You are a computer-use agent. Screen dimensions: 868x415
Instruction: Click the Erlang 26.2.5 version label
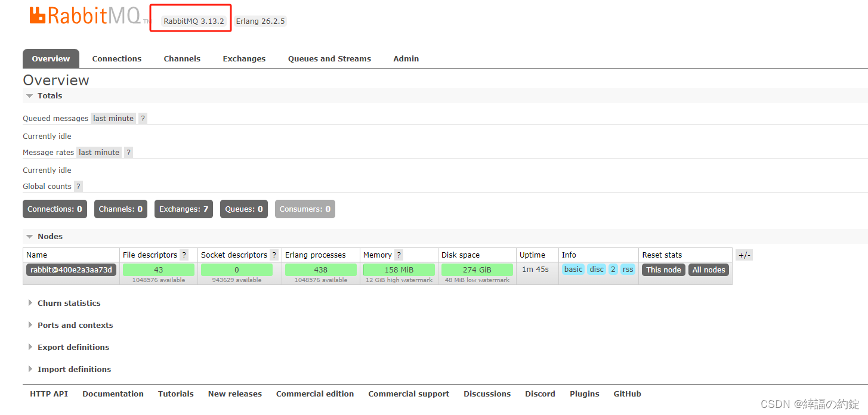(261, 21)
